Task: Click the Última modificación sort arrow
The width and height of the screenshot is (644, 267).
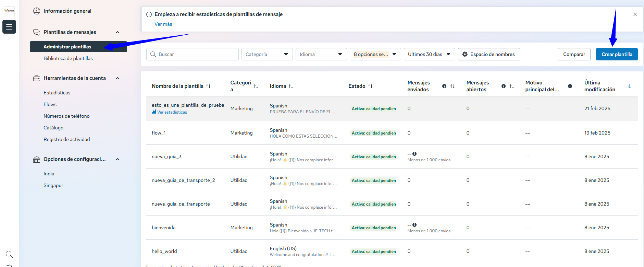Action: (x=629, y=86)
